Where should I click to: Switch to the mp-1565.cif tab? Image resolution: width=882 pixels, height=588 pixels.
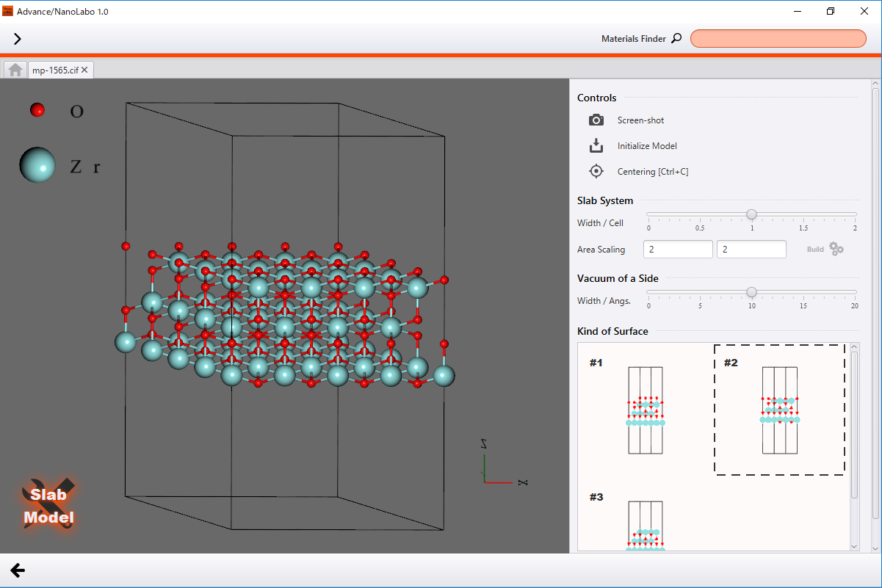54,70
